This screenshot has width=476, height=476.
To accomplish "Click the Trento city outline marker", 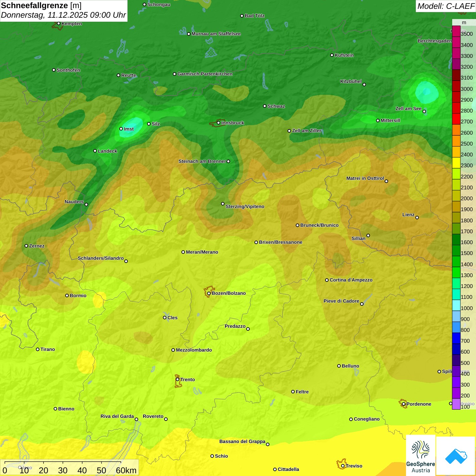I will pos(177,379).
